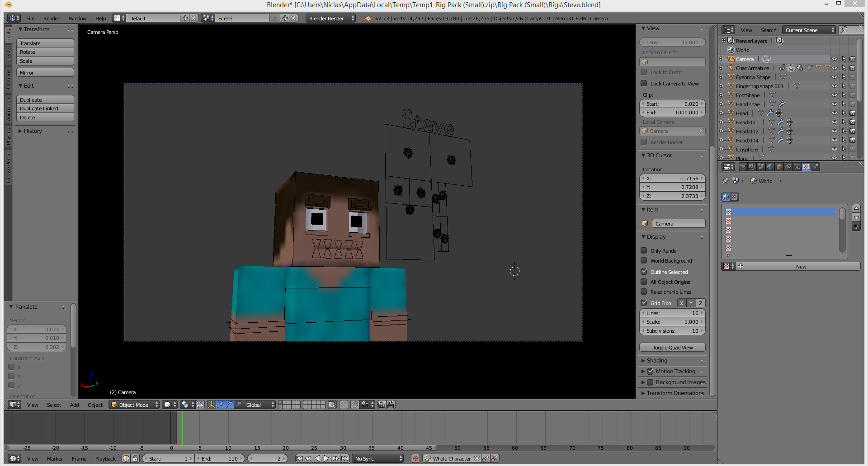868x466 pixels.
Task: Enable the Only Render checkbox
Action: coord(644,250)
